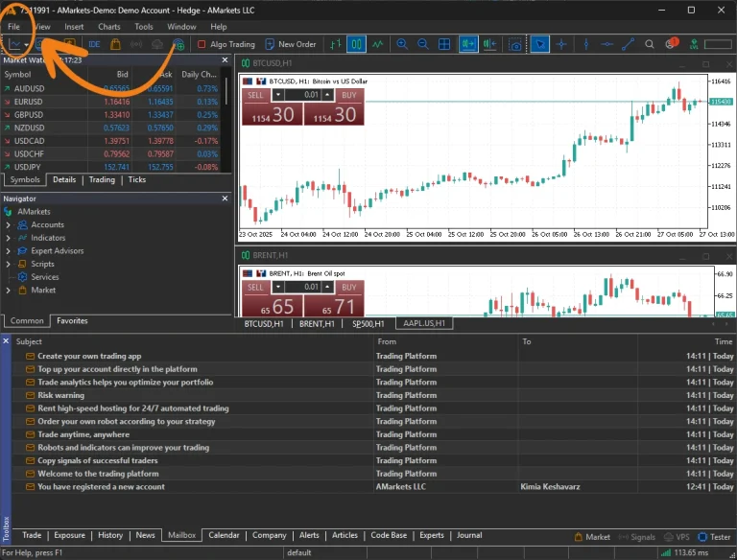Click the BRENT BUY button
The height and width of the screenshot is (560, 737).
click(334, 299)
